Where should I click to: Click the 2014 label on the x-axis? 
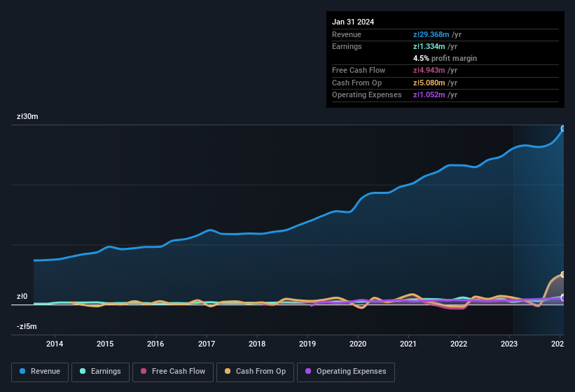click(x=55, y=344)
